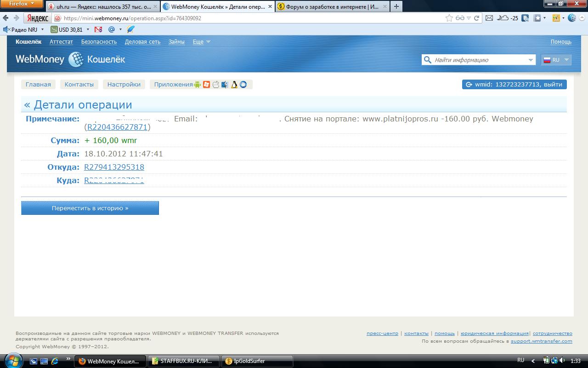Reload the page with the refresh icon

click(477, 18)
